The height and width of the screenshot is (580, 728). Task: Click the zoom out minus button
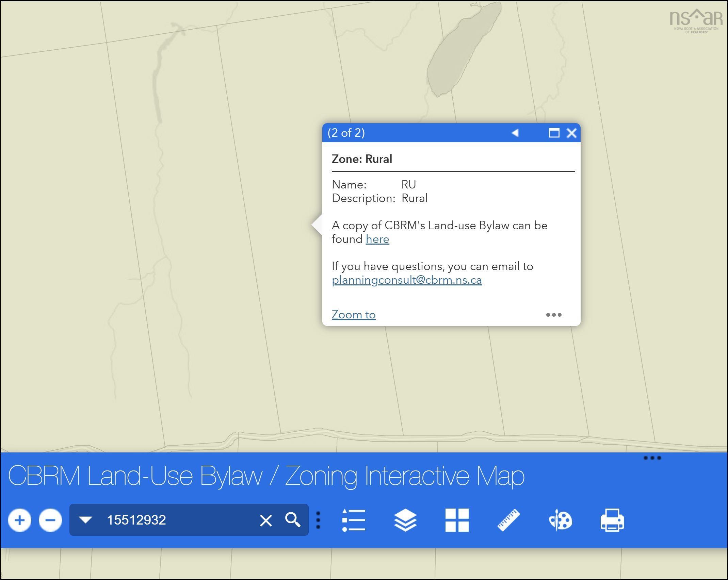[x=50, y=520]
